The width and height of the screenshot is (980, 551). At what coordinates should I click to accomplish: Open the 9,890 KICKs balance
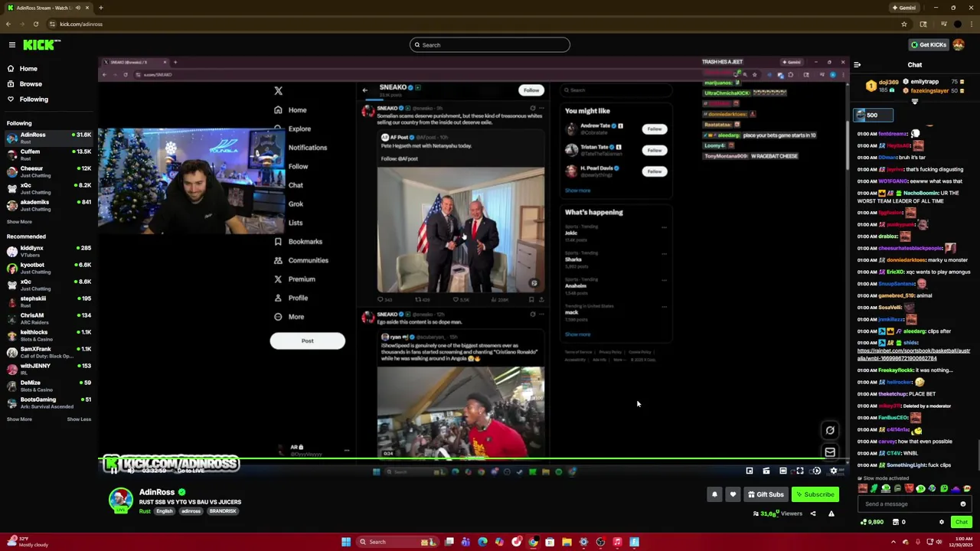[x=872, y=522]
